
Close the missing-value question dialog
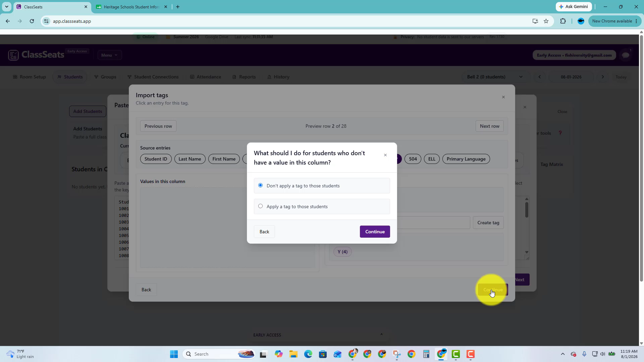coord(385,155)
